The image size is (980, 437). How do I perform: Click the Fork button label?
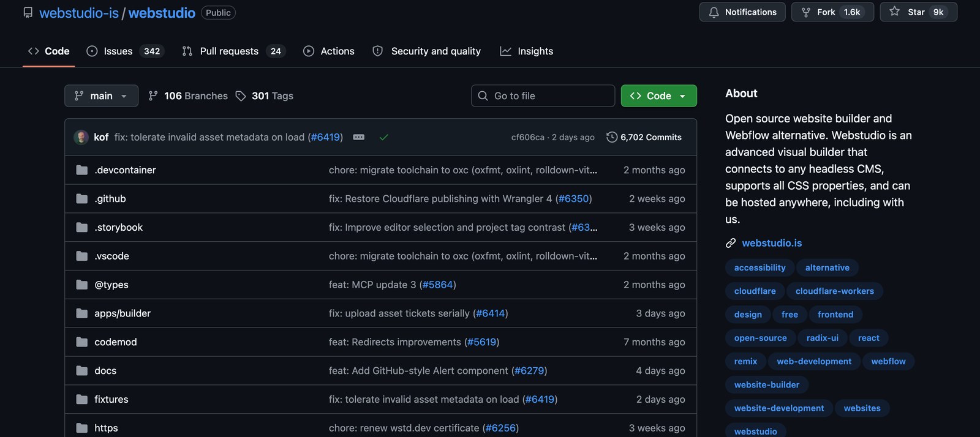826,12
